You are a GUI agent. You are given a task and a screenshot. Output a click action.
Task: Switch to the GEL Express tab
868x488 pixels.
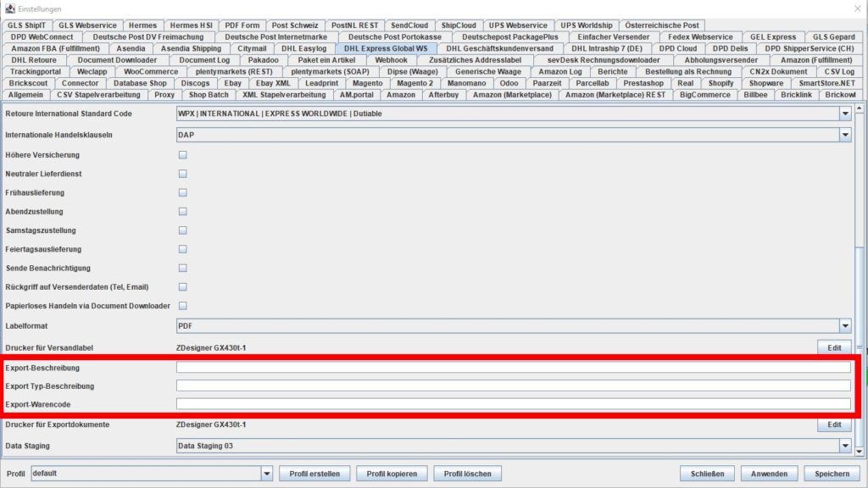[773, 36]
